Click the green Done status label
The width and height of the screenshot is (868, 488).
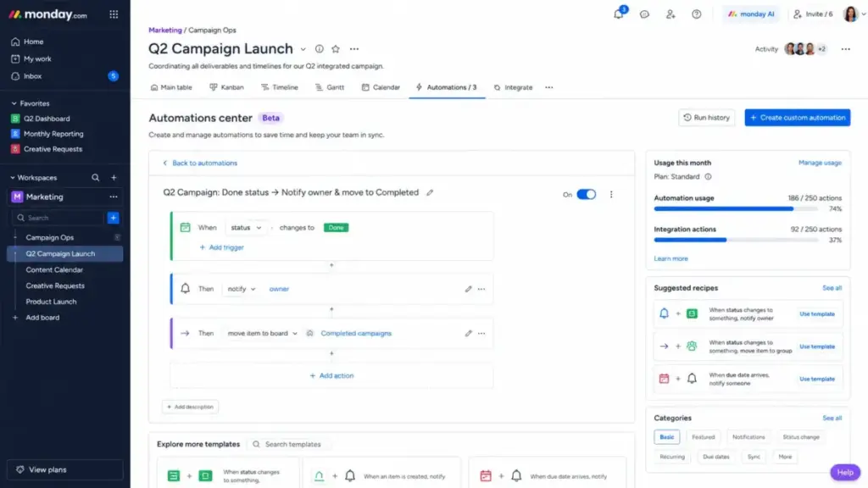click(x=336, y=227)
